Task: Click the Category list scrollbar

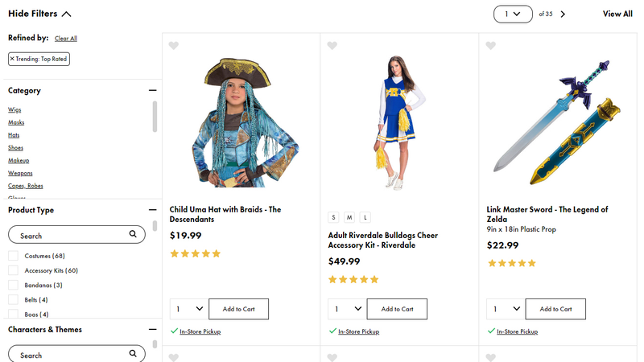Action: [155, 117]
